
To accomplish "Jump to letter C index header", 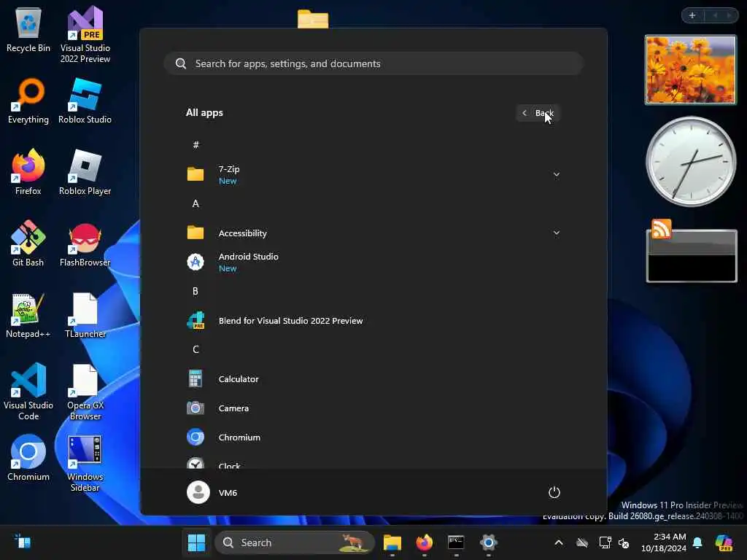I will click(x=196, y=349).
